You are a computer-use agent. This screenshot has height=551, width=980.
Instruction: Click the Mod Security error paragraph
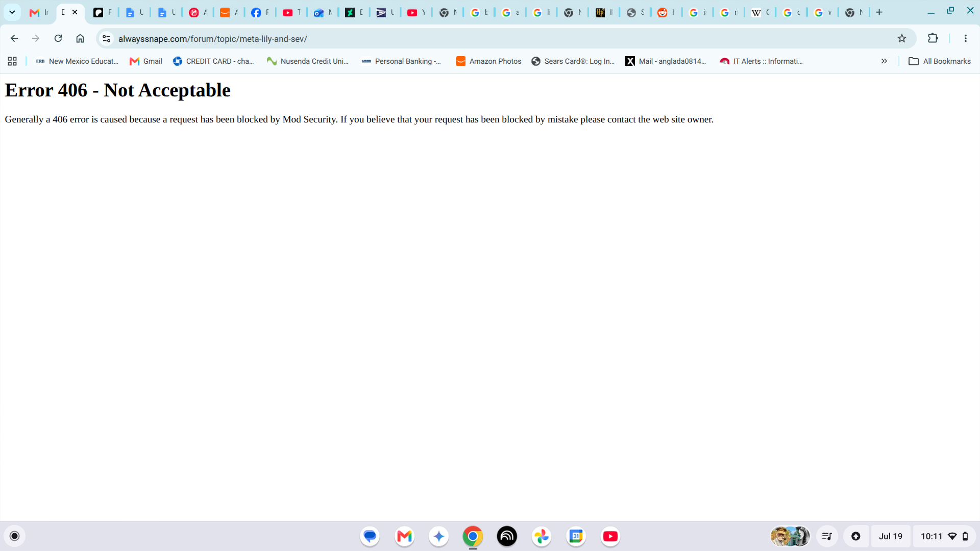tap(359, 119)
